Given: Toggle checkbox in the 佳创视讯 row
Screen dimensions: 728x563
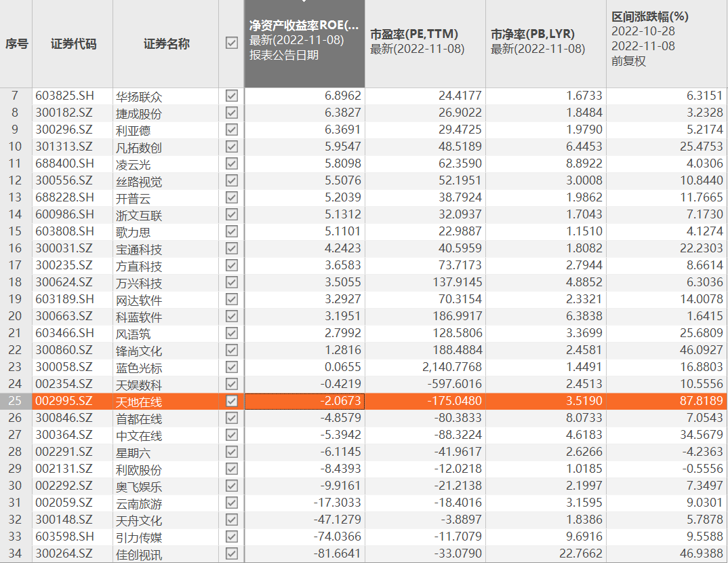Looking at the screenshot, I should point(231,554).
